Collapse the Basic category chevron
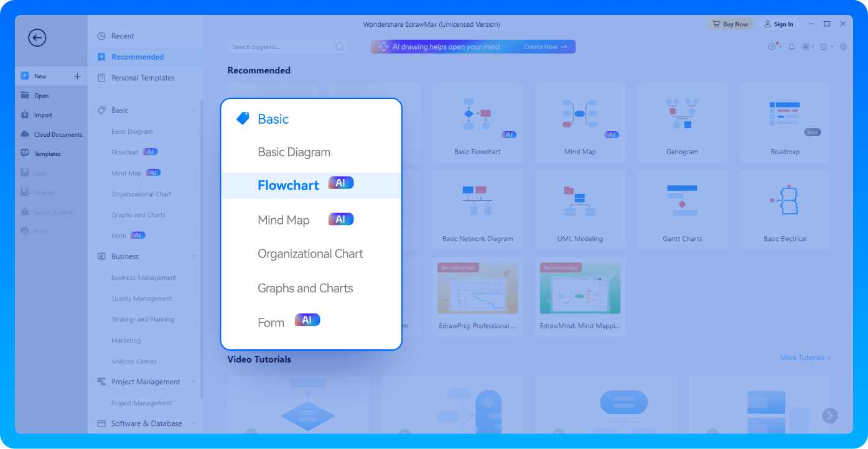 (194, 109)
